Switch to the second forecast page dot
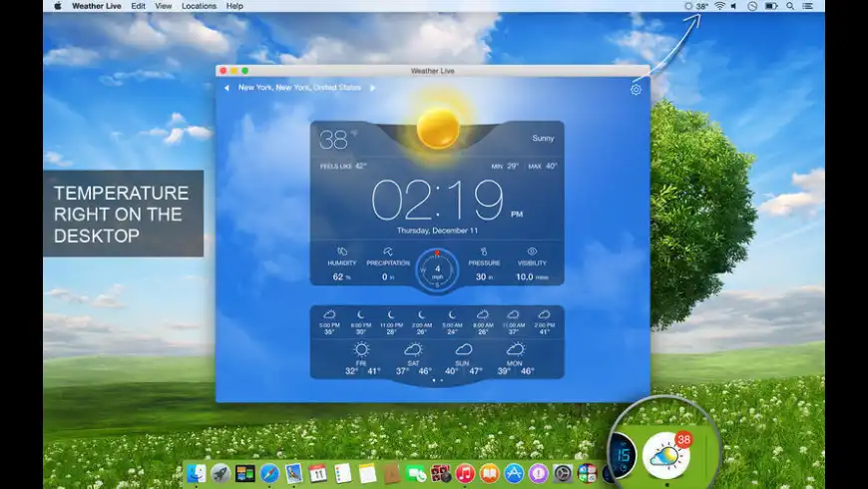 [x=441, y=380]
